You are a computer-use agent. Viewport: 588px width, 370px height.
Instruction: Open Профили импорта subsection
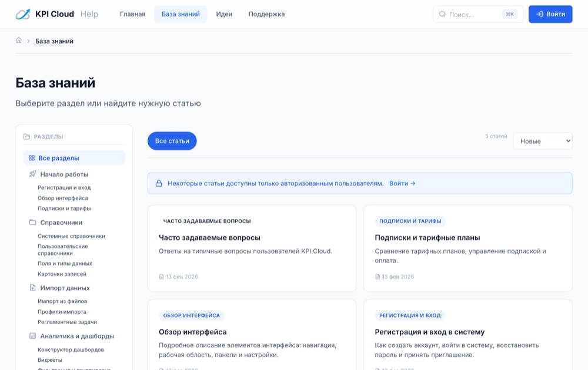62,312
